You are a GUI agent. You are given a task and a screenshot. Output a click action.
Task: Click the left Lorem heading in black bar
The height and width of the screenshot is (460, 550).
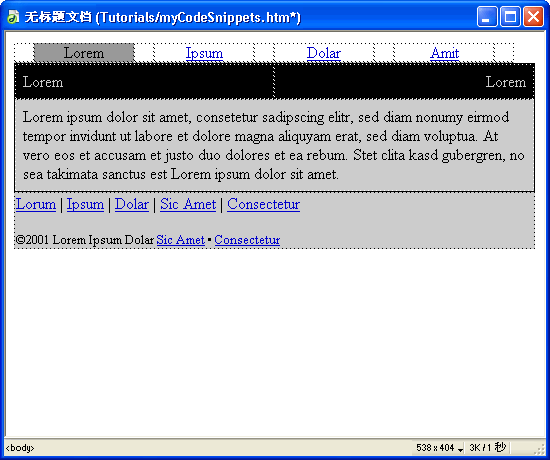pos(43,82)
